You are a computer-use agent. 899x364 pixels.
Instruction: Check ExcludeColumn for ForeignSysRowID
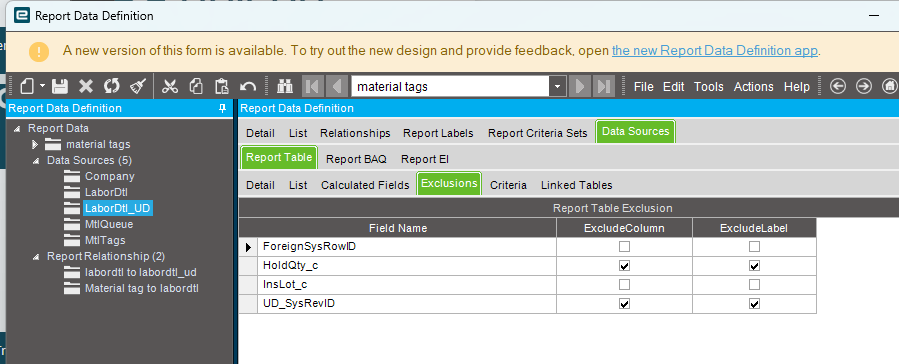coord(624,246)
